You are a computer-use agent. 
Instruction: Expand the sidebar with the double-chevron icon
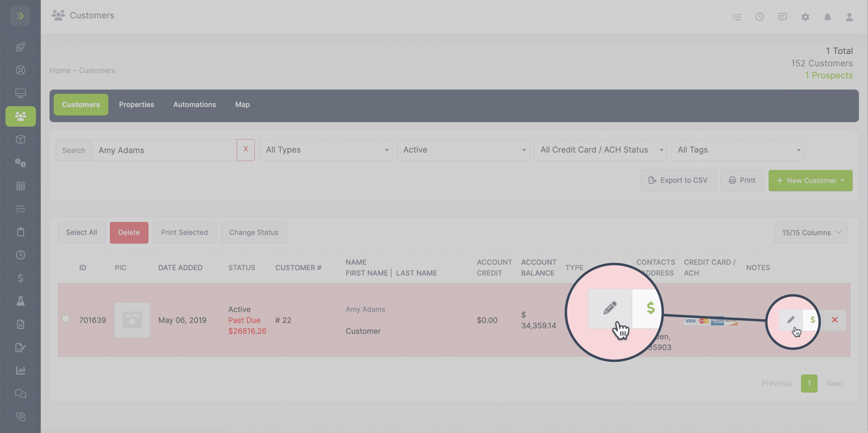[x=20, y=16]
